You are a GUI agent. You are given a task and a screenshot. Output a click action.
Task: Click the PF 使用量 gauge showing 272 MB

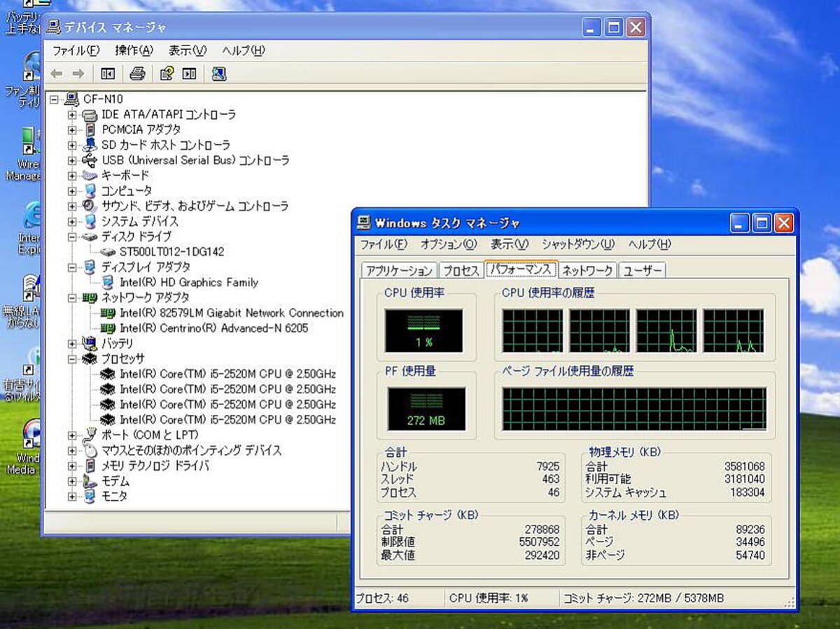pyautogui.click(x=426, y=409)
